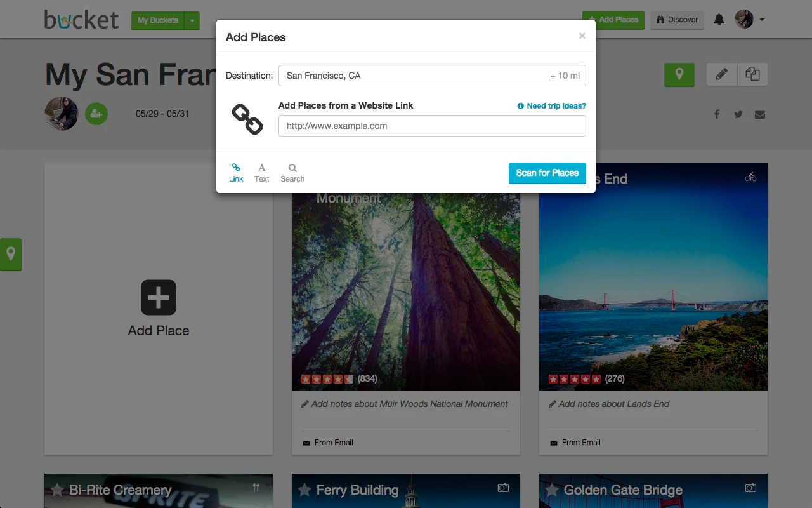Viewport: 812px width, 508px height.
Task: Open the Golden Gate Bridge card title
Action: click(623, 490)
